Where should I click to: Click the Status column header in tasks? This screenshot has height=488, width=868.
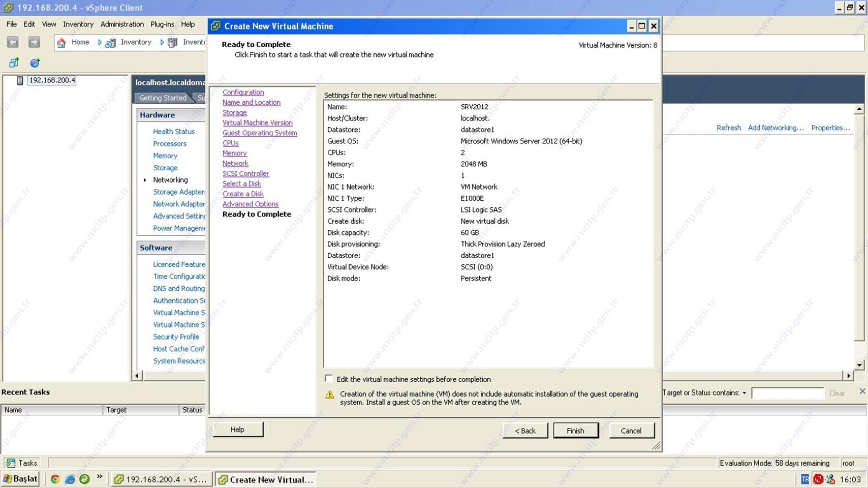[x=192, y=410]
